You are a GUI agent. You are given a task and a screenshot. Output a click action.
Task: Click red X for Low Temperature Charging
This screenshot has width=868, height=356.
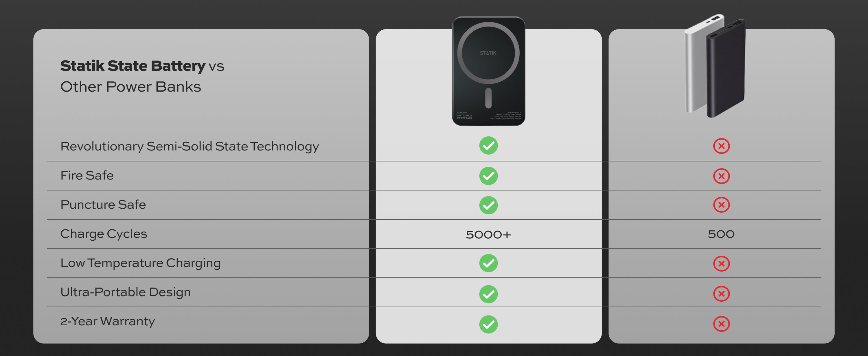721,264
